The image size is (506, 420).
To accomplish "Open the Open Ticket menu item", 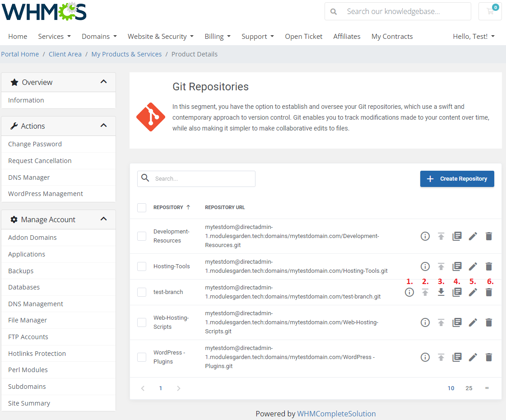I will (303, 37).
